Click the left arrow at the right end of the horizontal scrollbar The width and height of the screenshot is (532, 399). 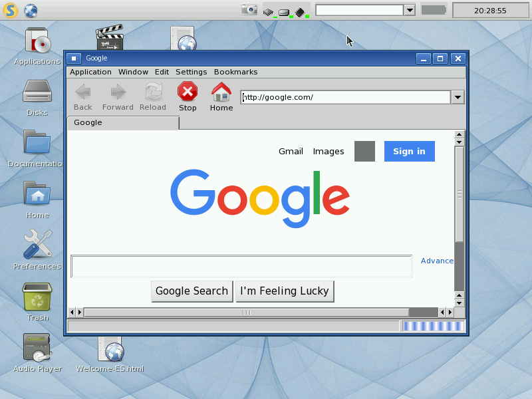442,312
